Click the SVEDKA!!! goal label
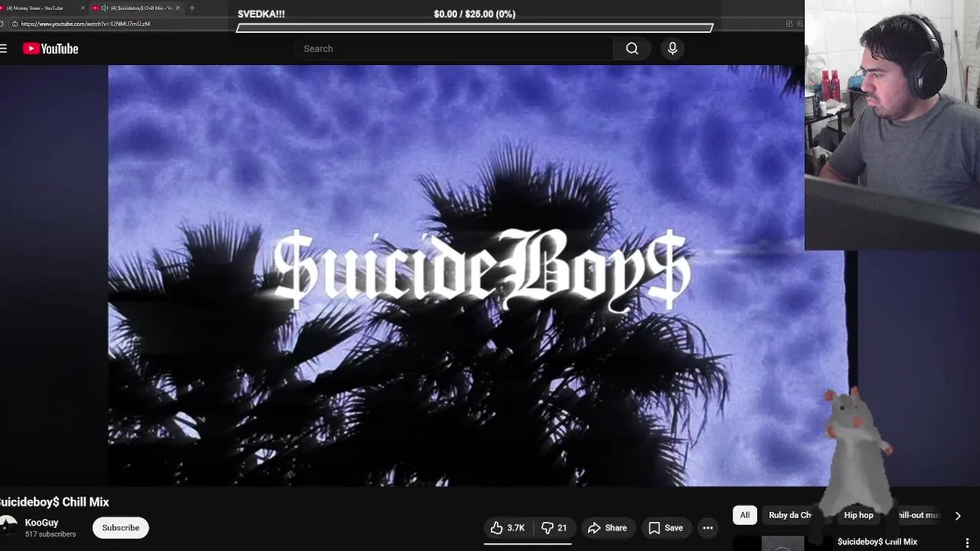The image size is (980, 551). pyautogui.click(x=261, y=14)
